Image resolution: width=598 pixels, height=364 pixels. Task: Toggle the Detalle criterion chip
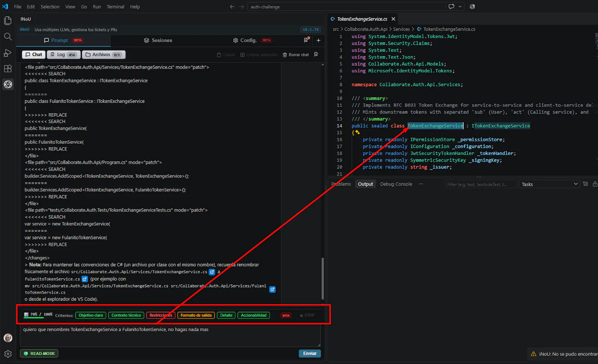coord(226,315)
